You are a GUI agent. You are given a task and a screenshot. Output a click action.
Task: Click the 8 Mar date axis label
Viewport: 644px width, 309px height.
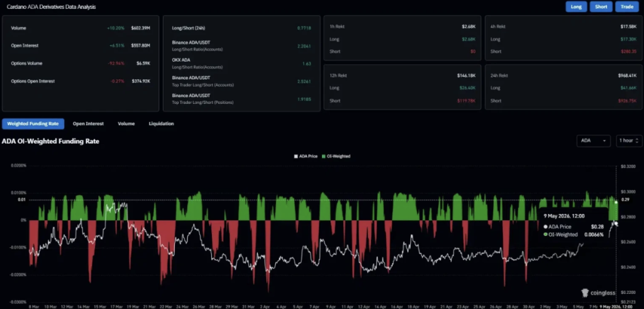(x=34, y=306)
